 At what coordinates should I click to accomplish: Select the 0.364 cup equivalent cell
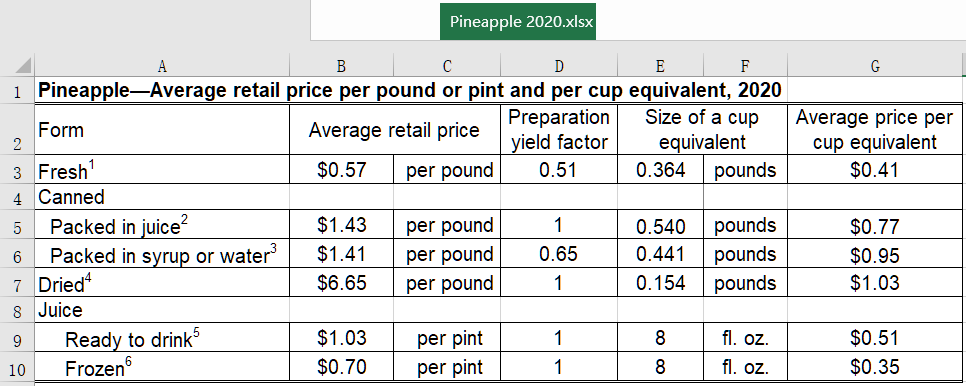(x=660, y=169)
